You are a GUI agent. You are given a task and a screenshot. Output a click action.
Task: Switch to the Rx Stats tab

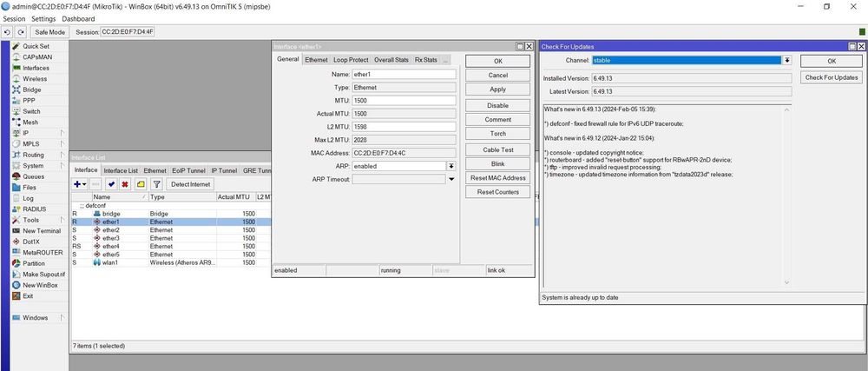(x=425, y=60)
